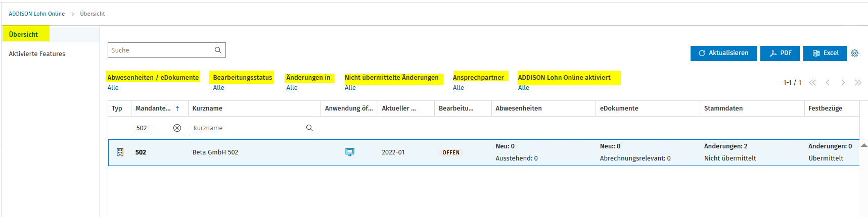The image size is (868, 217).
Task: Go to the next page arrow
Action: click(x=843, y=82)
